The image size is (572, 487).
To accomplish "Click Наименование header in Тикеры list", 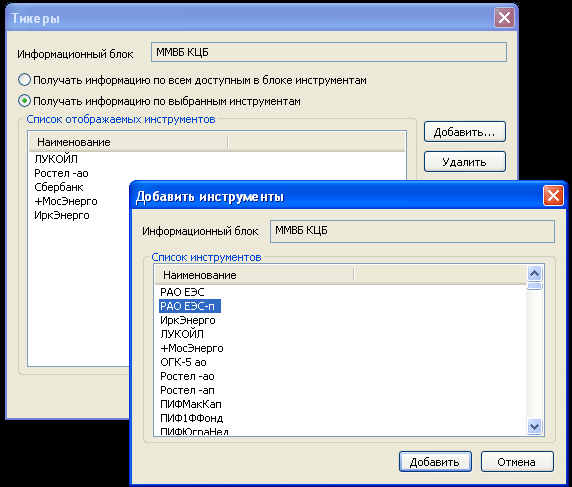I will [x=128, y=142].
